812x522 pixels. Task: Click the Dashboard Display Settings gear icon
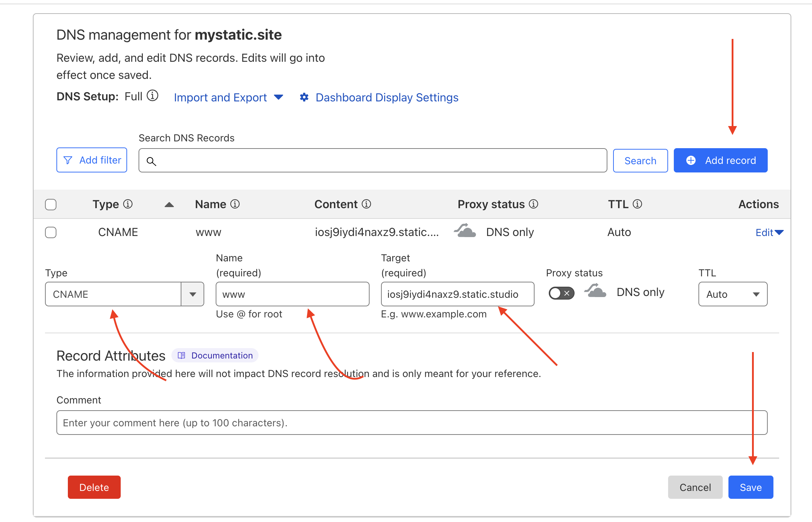(x=304, y=97)
